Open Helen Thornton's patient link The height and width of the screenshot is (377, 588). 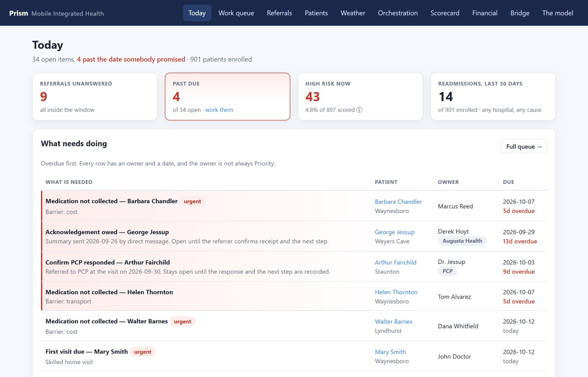[x=396, y=292]
